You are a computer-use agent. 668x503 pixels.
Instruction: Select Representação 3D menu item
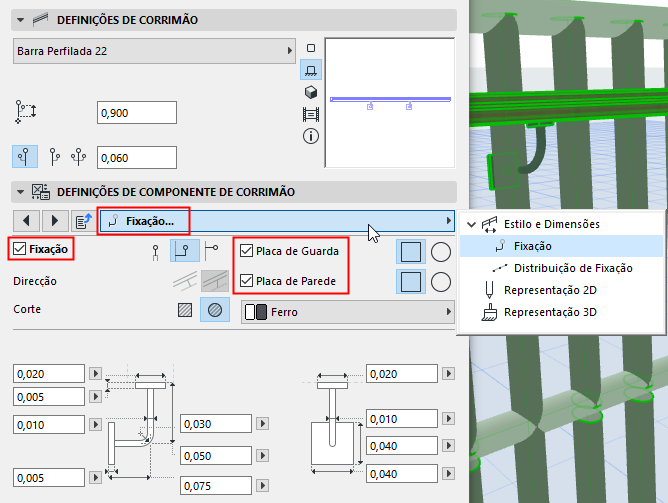pyautogui.click(x=561, y=312)
